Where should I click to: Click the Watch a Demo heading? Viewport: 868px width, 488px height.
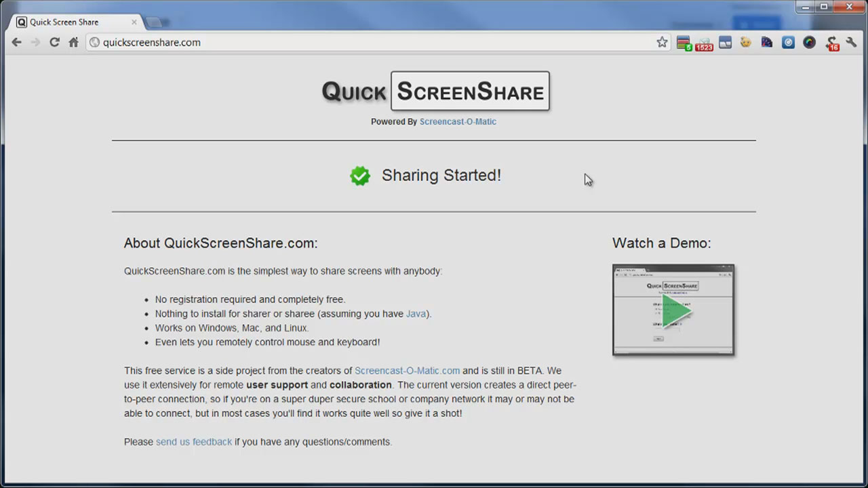coord(662,243)
